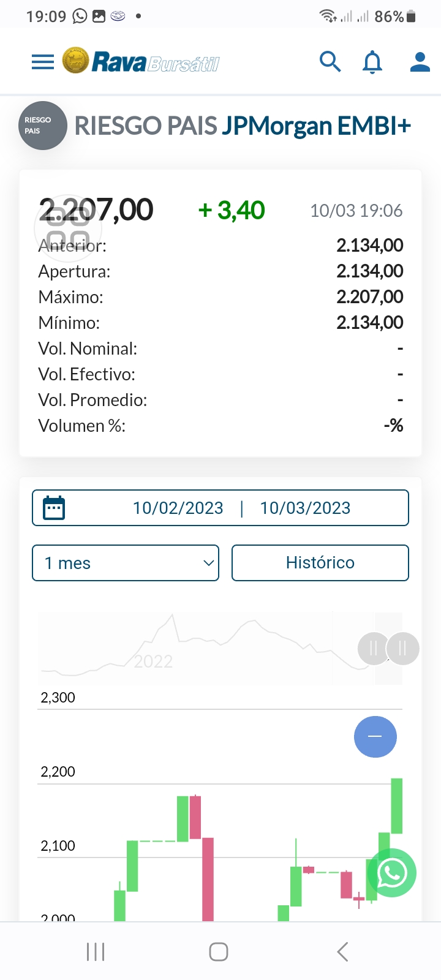Click the blue zoom-out minus button
The width and height of the screenshot is (441, 980).
point(375,736)
